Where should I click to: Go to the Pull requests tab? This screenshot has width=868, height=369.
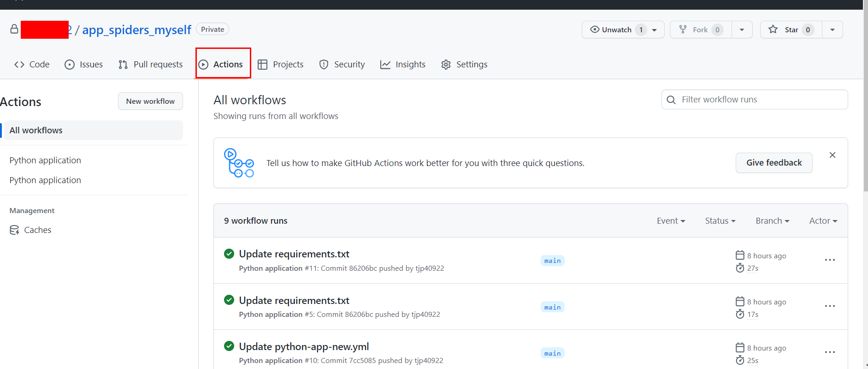click(x=151, y=65)
